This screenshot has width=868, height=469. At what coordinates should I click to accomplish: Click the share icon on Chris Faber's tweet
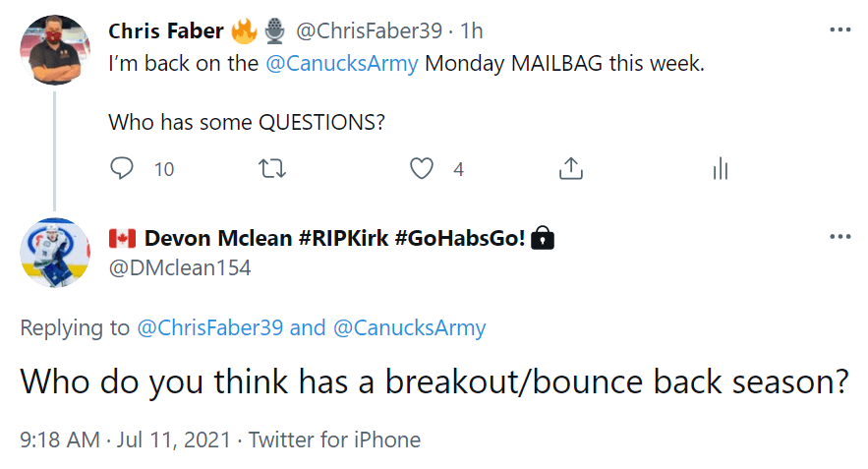[x=570, y=169]
